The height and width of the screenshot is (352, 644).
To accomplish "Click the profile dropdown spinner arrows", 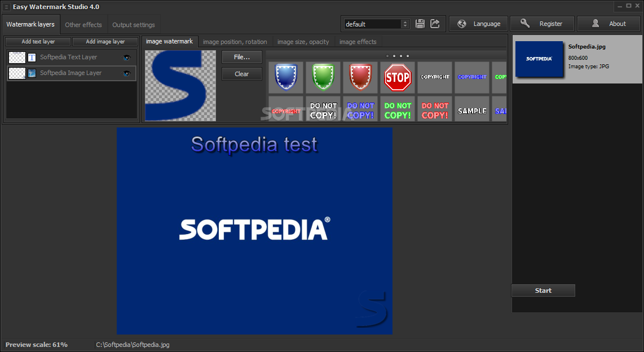I will point(405,24).
